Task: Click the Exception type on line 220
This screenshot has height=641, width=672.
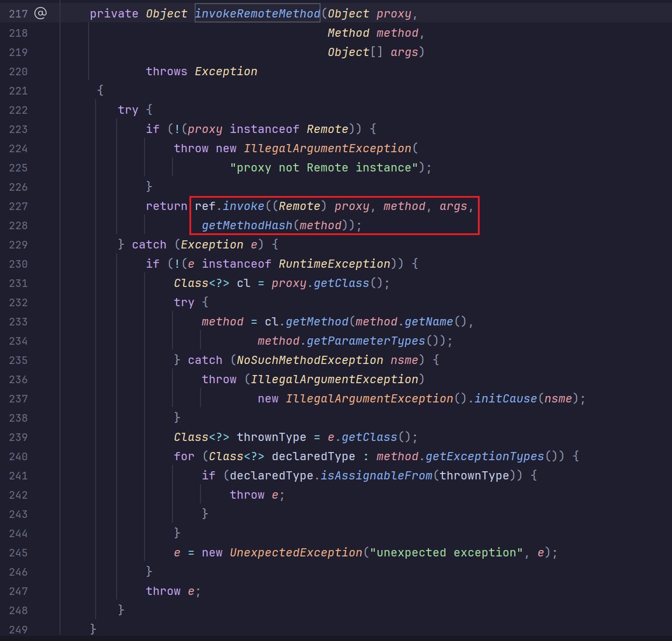Action: point(226,71)
